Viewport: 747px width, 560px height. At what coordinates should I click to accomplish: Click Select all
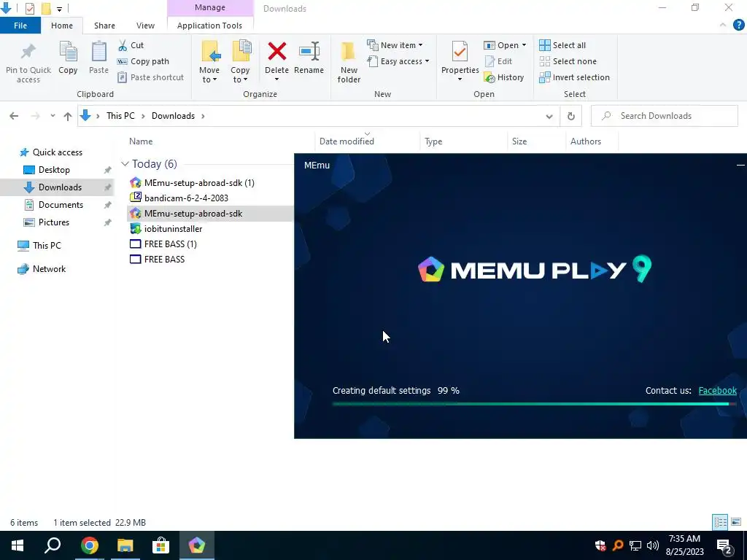tap(562, 45)
